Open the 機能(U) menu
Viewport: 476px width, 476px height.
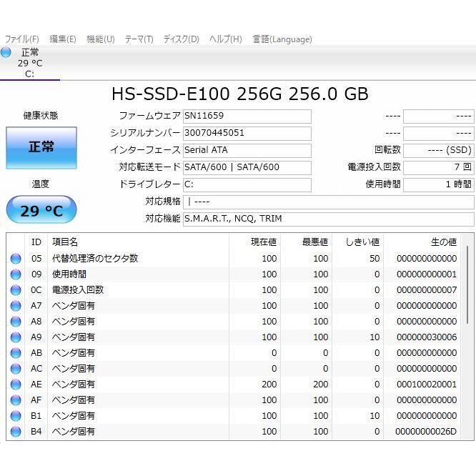[x=101, y=39]
